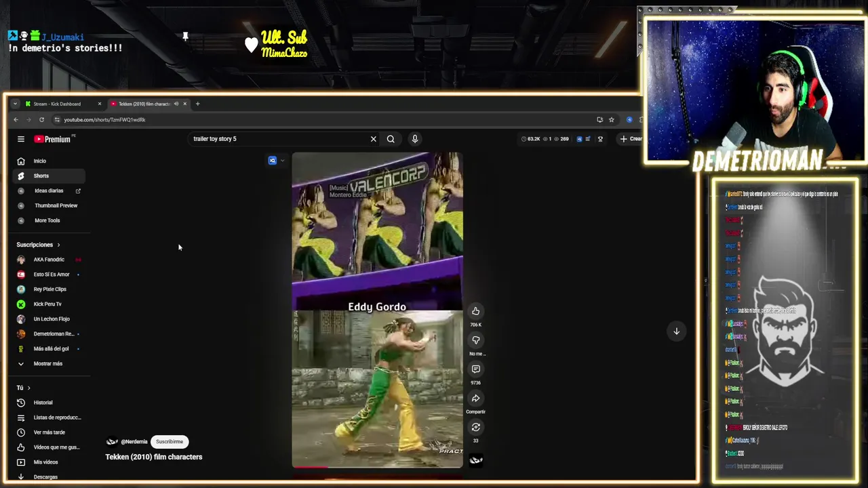Open the comments on the short
Screen dimensions: 868x488
pyautogui.click(x=475, y=369)
